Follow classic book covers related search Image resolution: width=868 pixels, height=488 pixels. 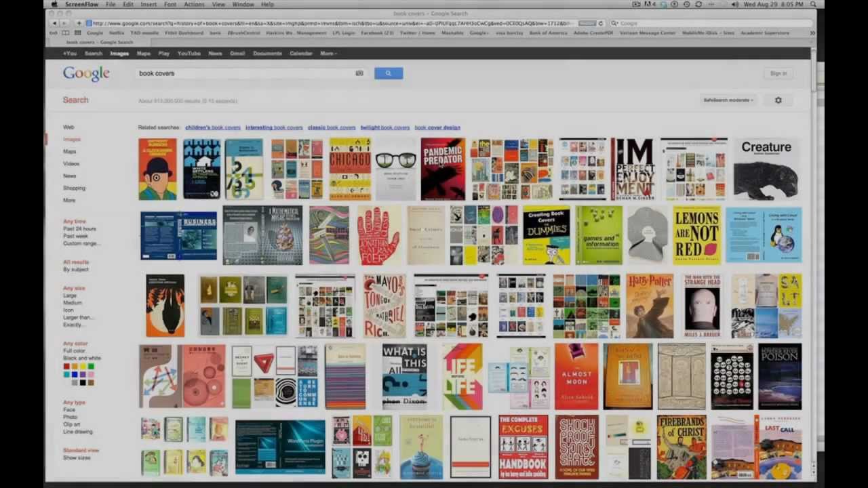332,127
